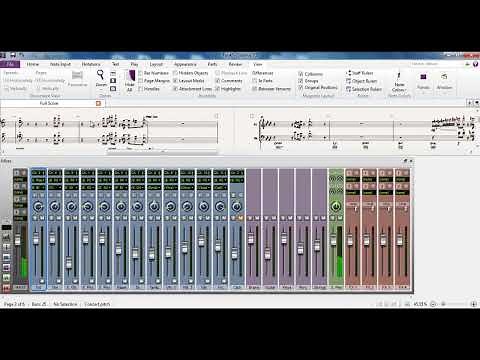Toggle group strips with purple mixer side button
The height and width of the screenshot is (360, 480).
[6, 267]
